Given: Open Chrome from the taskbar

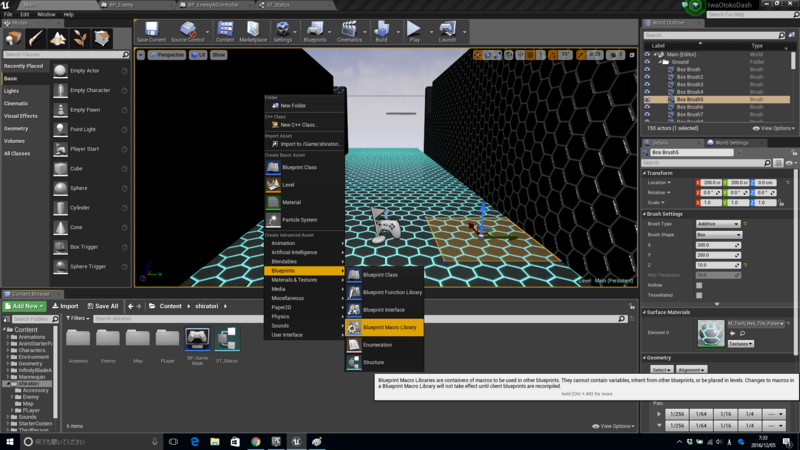Looking at the screenshot, I should click(x=256, y=442).
